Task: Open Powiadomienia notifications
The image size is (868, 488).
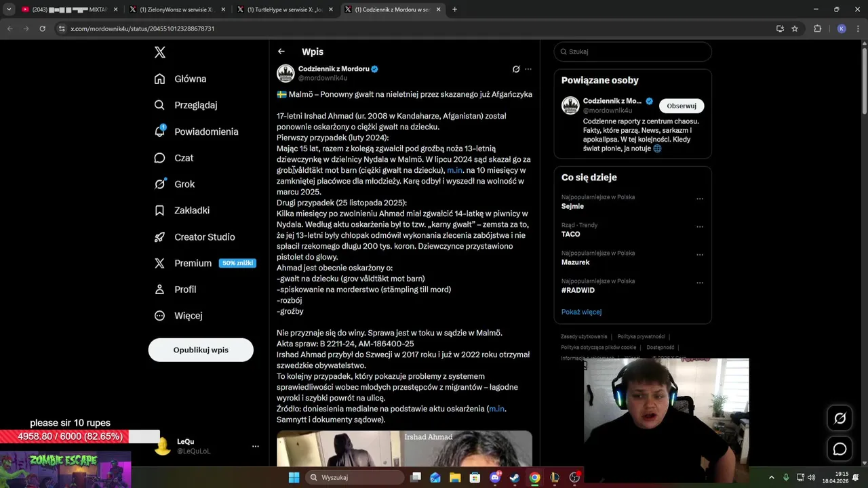Action: [x=197, y=131]
